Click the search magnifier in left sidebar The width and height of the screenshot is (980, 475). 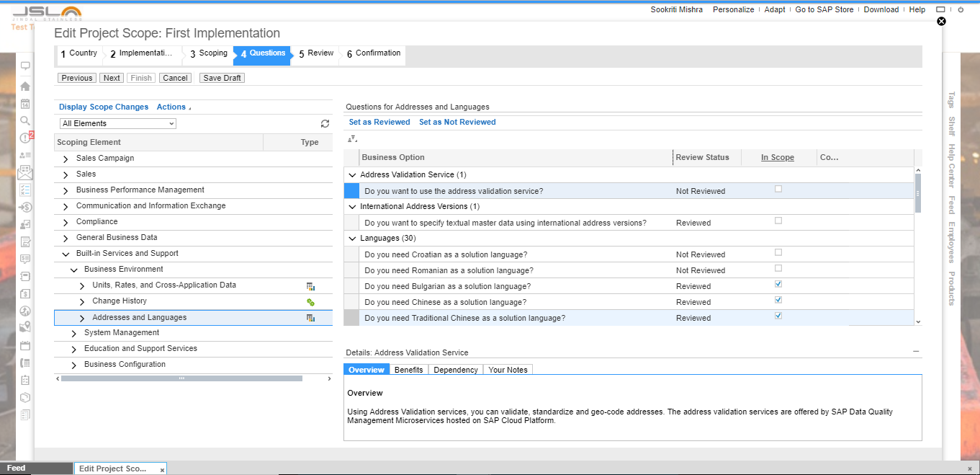pyautogui.click(x=25, y=120)
